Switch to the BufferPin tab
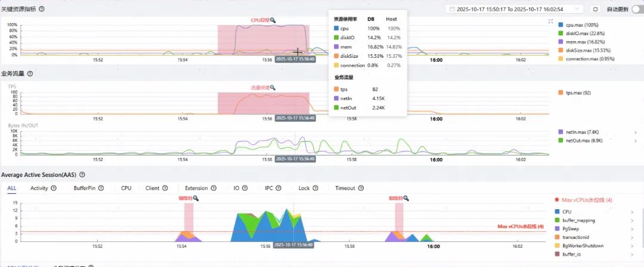 (85, 188)
